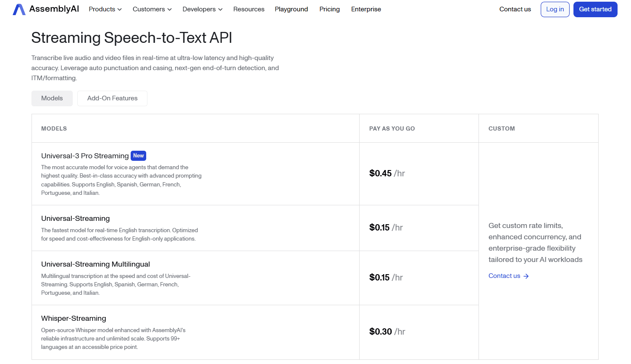Click the New badge beside Universal-3 Pro Streaming
631x364 pixels.
coord(138,156)
